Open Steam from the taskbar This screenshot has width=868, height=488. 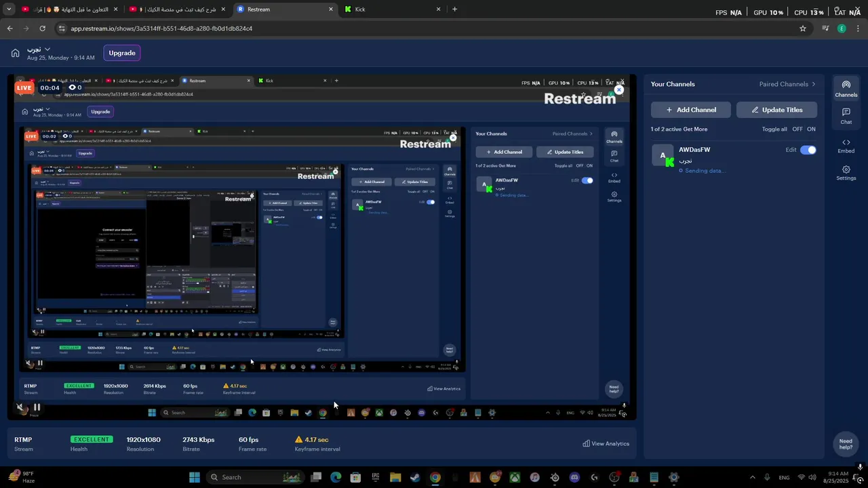coord(415,477)
